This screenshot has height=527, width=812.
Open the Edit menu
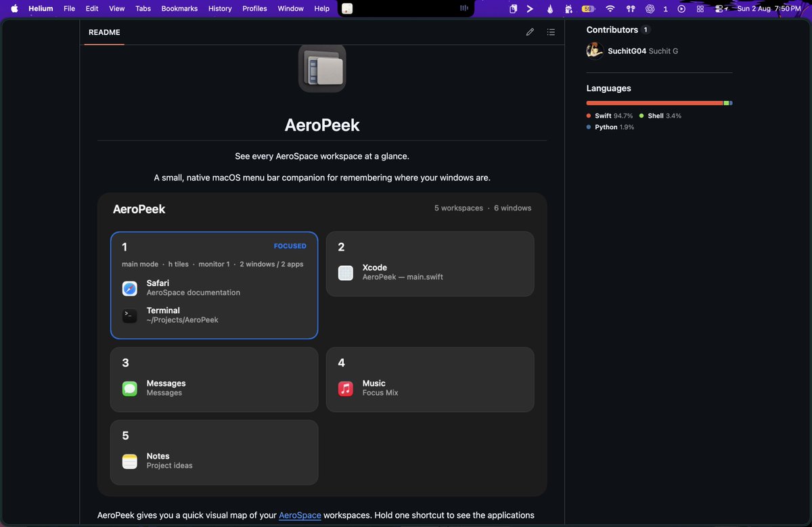coord(92,9)
